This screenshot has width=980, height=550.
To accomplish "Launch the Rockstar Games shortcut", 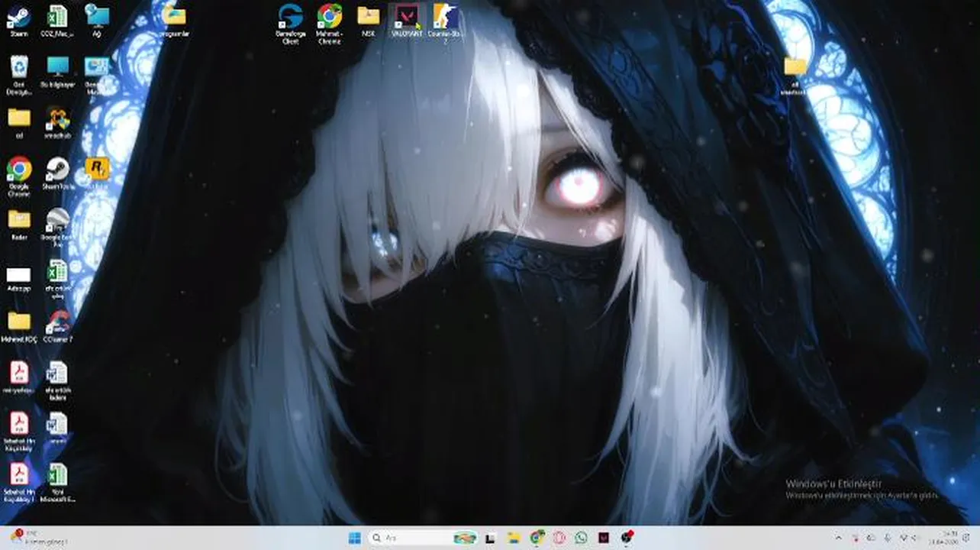I will coord(97,173).
